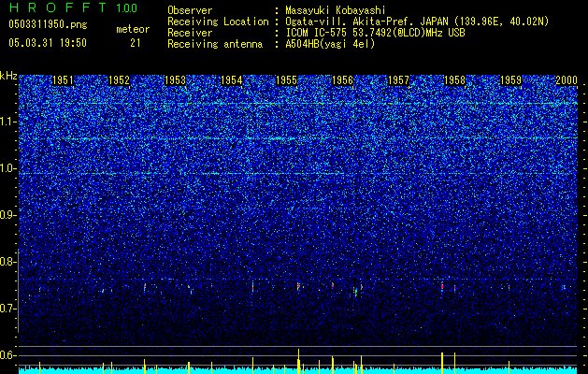588x374 pixels.
Task: Select the meteor count value 21
Action: pos(135,43)
